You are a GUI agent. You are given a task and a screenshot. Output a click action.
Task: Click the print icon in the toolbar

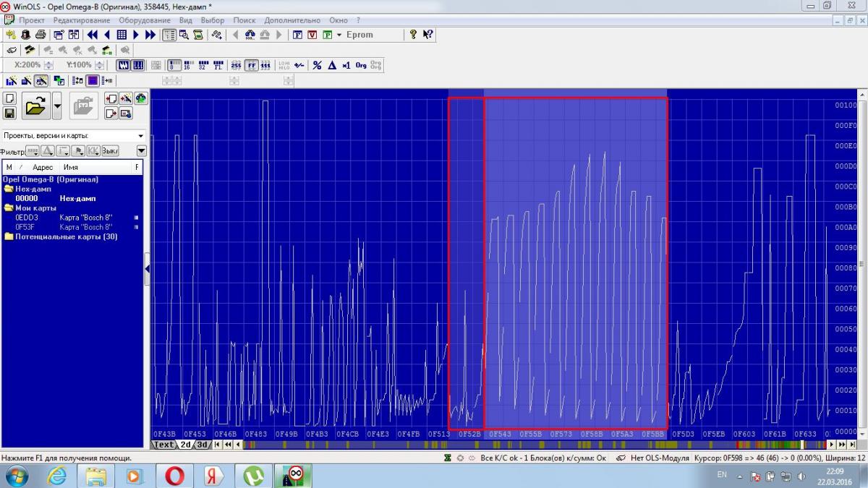(41, 35)
